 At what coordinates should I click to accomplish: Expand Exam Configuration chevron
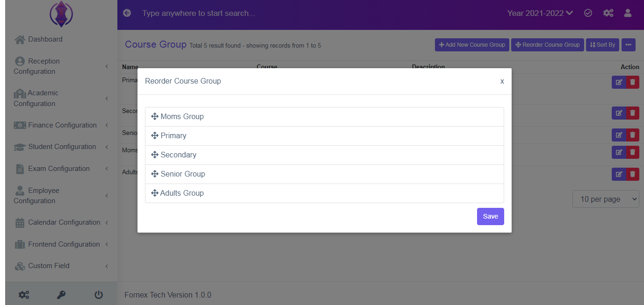coord(107,169)
